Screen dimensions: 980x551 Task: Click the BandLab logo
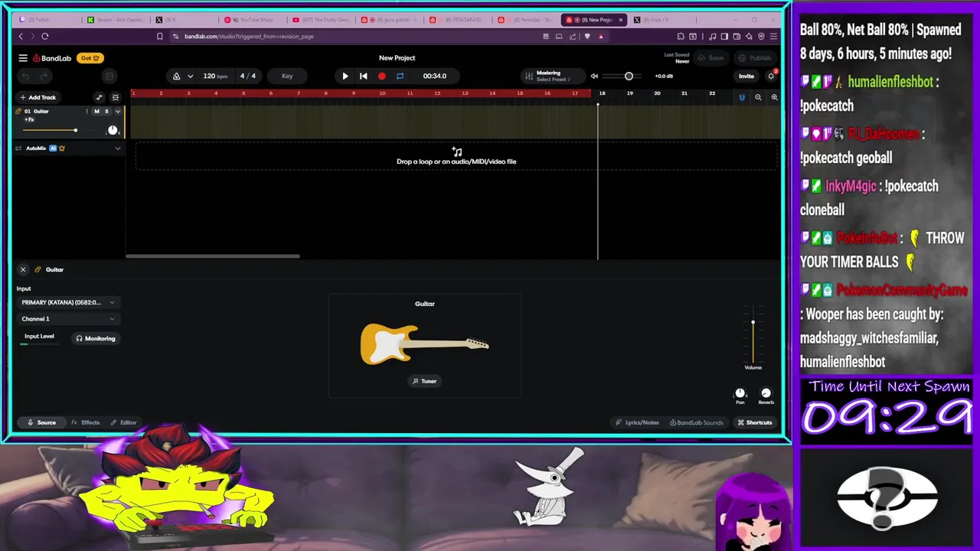pos(52,58)
